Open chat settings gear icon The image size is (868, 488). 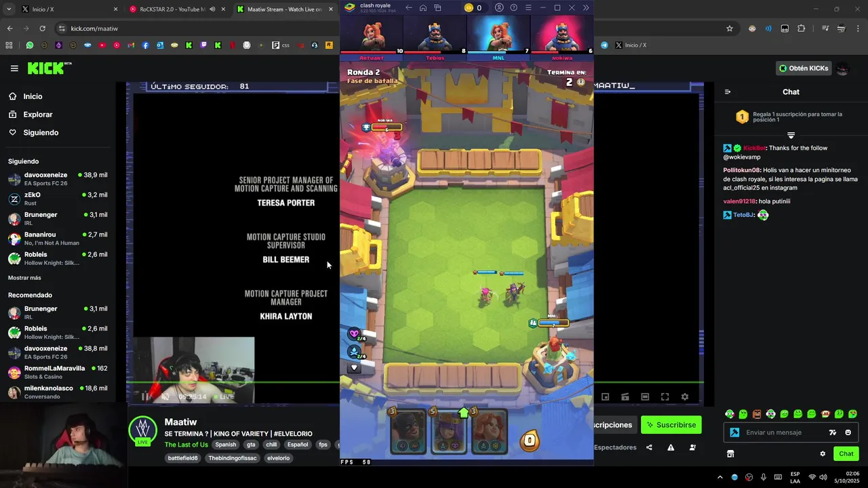coord(823,454)
